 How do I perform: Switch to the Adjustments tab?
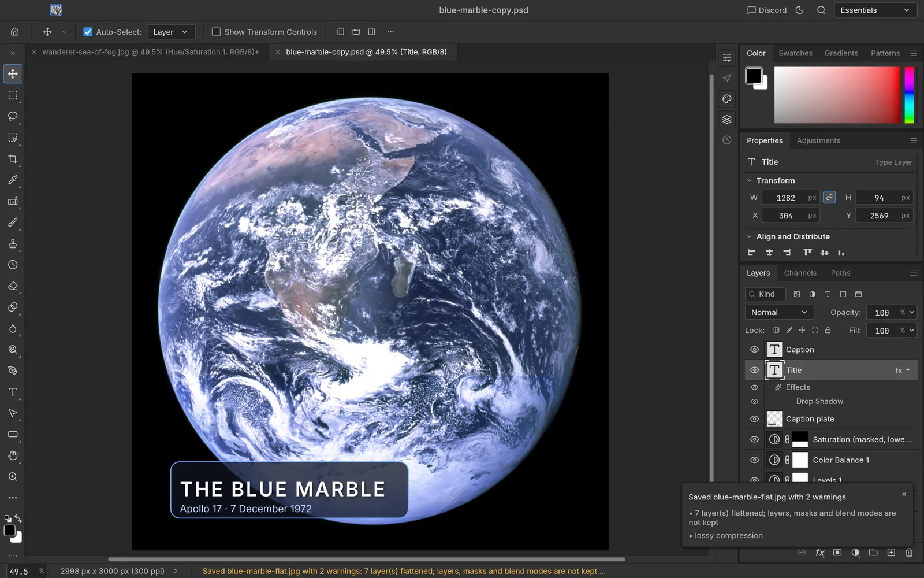818,140
